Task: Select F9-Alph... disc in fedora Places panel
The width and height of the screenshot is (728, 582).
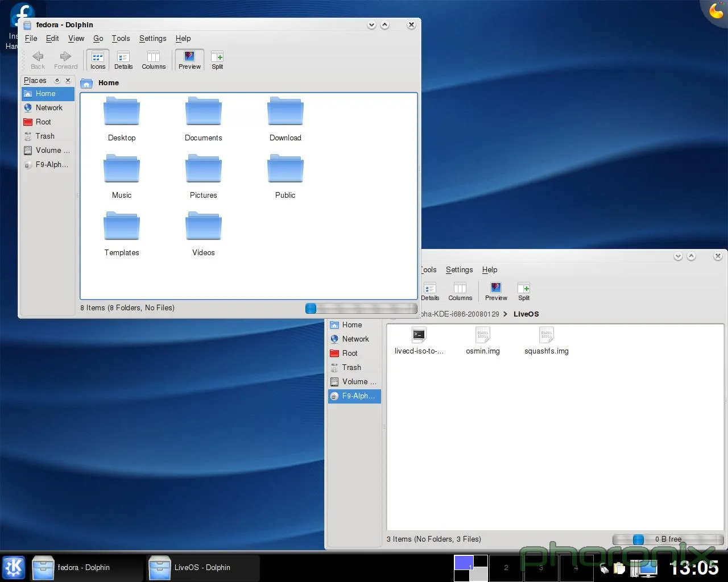Action: 48,165
